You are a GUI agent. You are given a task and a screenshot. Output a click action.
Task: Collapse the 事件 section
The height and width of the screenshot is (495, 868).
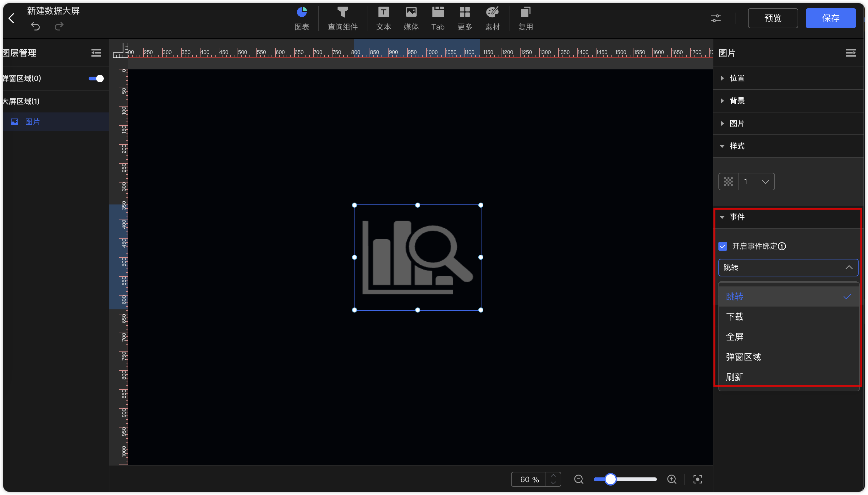click(x=788, y=217)
